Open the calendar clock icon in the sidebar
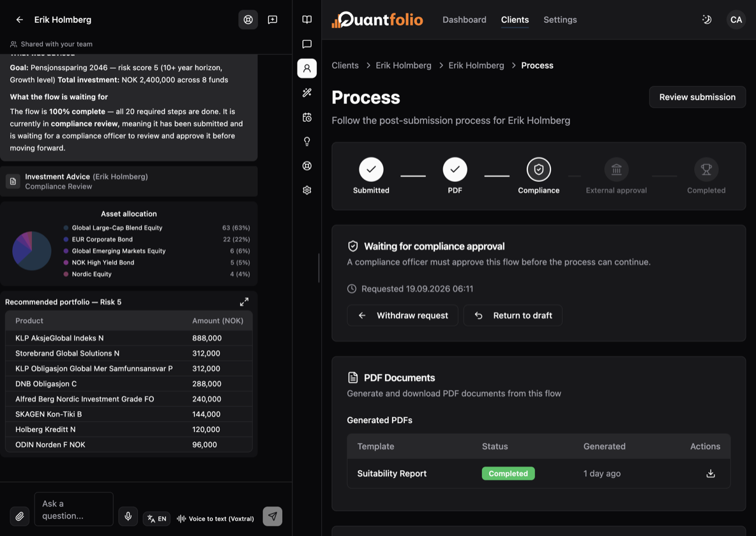 pos(306,117)
